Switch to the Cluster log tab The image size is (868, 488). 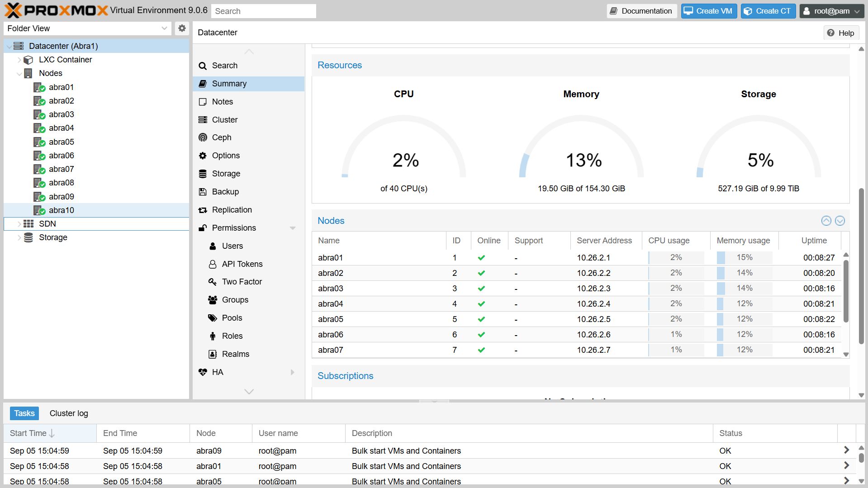coord(69,413)
